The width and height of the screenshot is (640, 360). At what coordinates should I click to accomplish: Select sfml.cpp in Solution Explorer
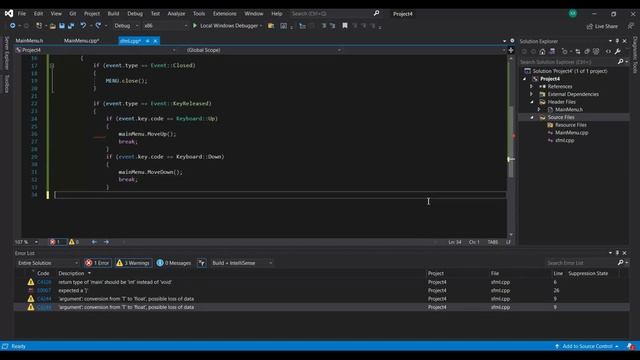click(564, 140)
